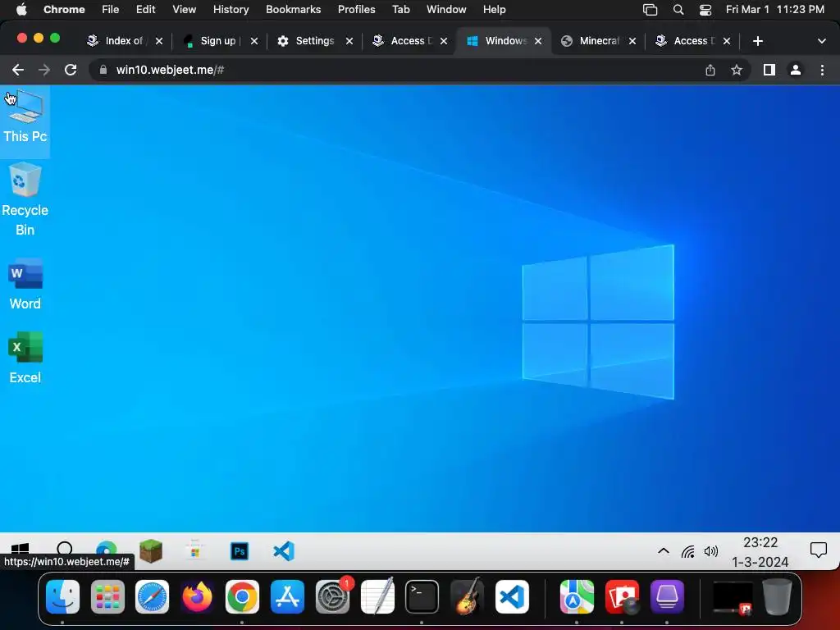Open the Profiles menu
840x630 pixels.
(x=356, y=10)
